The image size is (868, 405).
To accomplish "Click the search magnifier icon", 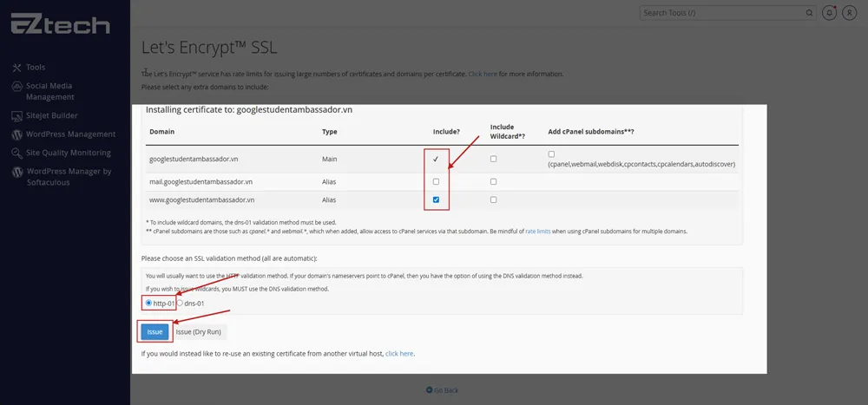I will click(x=809, y=13).
